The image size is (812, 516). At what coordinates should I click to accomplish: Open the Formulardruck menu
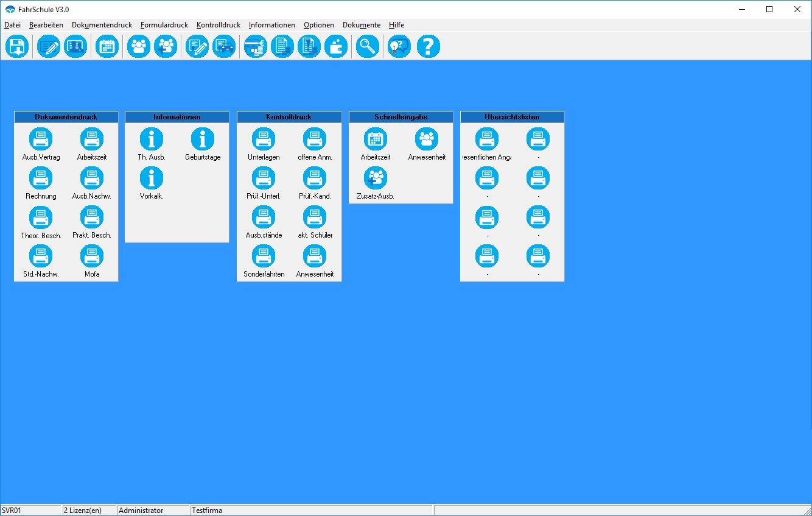click(x=164, y=25)
